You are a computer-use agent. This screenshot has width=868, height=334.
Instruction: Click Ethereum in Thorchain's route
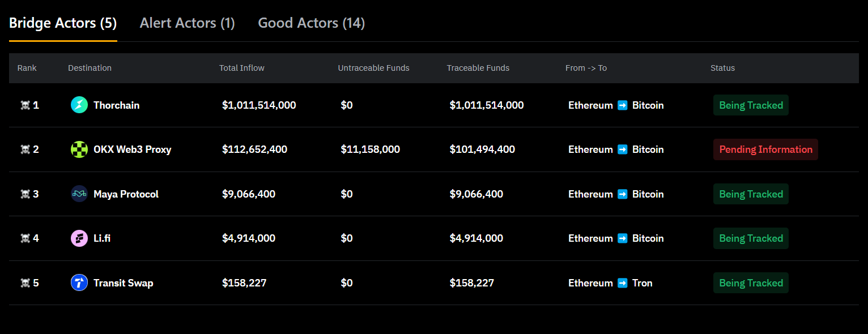590,105
